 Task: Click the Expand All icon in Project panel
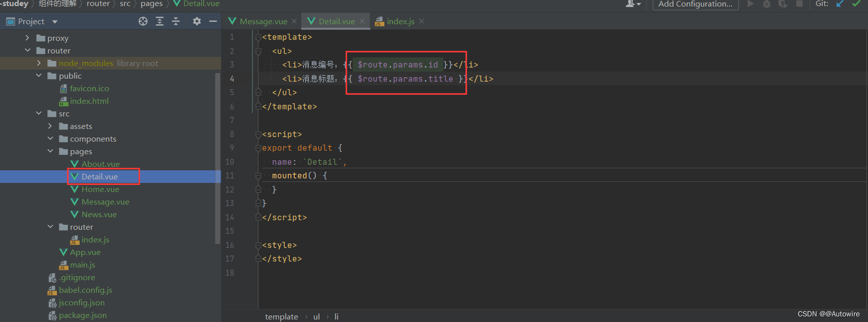(160, 21)
